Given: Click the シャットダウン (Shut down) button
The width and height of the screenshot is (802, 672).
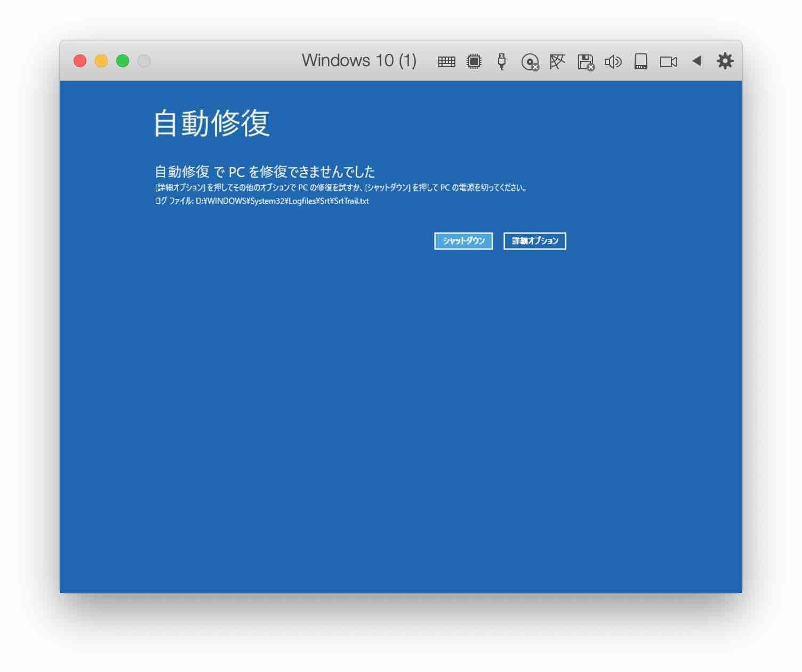Looking at the screenshot, I should (463, 241).
